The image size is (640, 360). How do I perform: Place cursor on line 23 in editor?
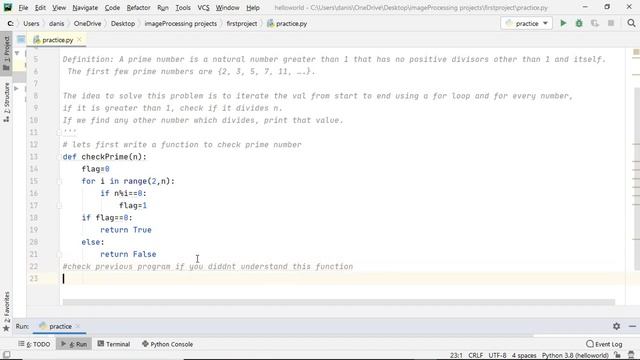coord(343,279)
